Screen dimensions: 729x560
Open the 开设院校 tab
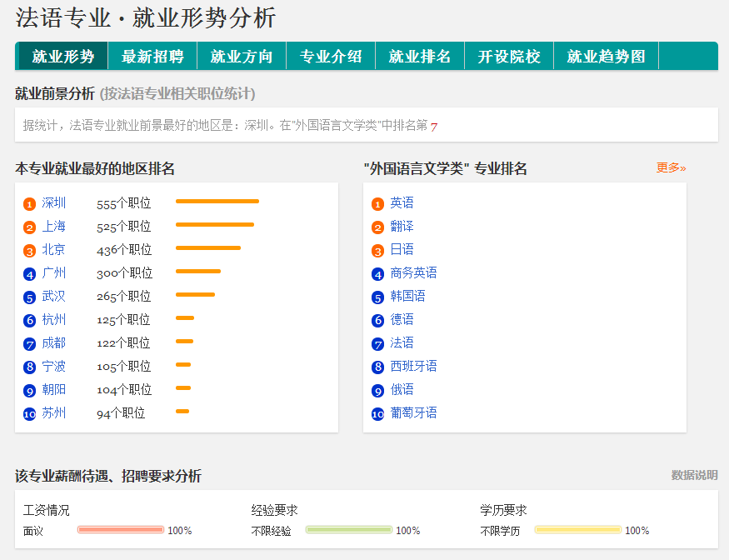(x=509, y=57)
